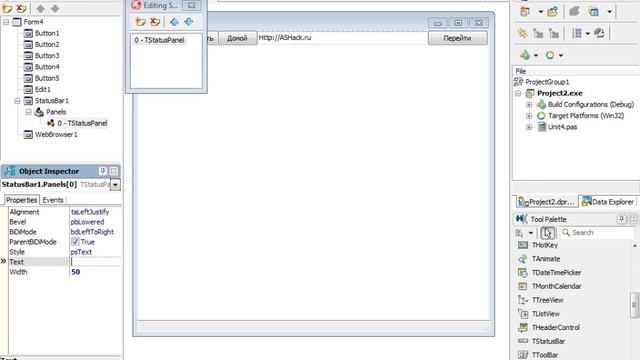Toggle the ParentBiDiMode True checkbox

pos(75,242)
